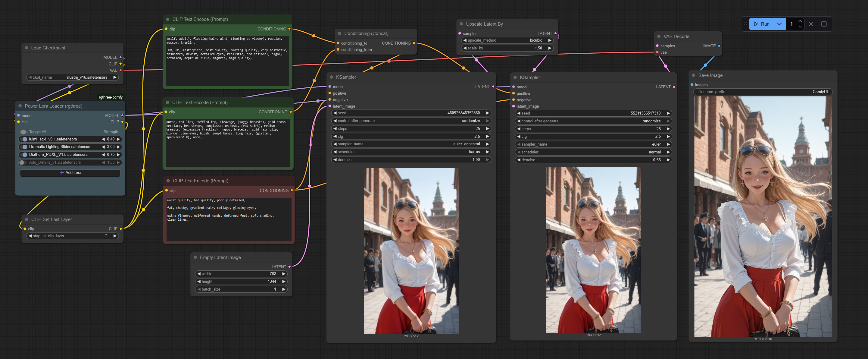Screen dimensions: 868x359
Task: Collapse the red CLIP Text Encode node
Action: click(x=168, y=181)
